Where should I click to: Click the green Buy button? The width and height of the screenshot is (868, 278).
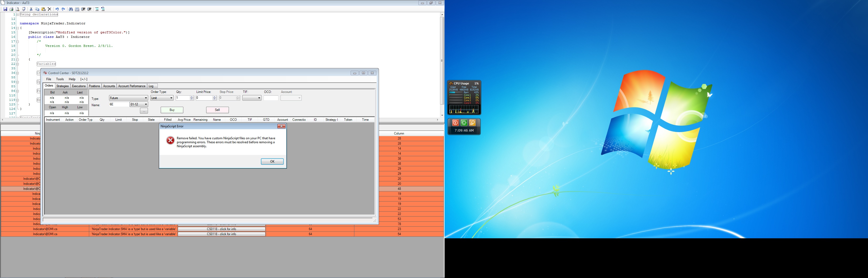coord(172,110)
